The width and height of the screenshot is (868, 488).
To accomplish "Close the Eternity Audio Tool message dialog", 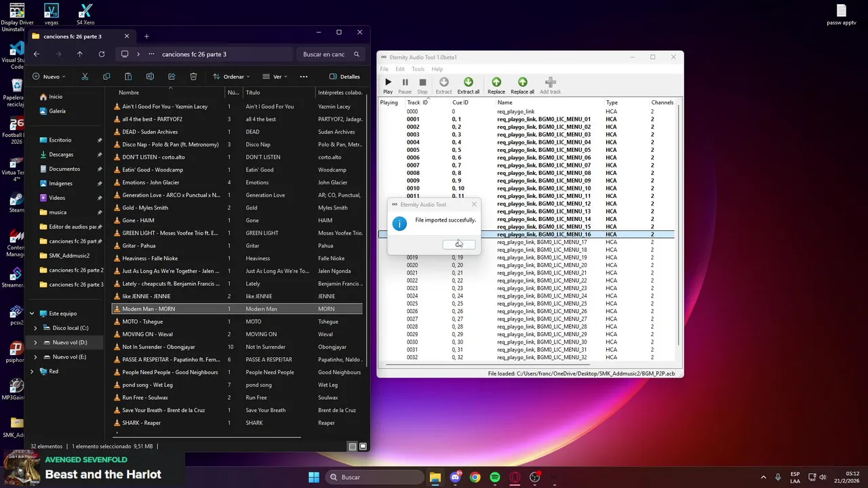I will (474, 204).
